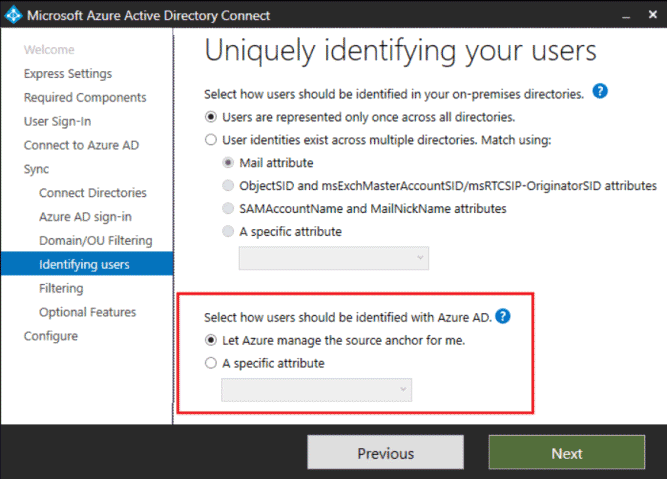This screenshot has height=479, width=667.
Task: Click the Previous button
Action: (385, 453)
